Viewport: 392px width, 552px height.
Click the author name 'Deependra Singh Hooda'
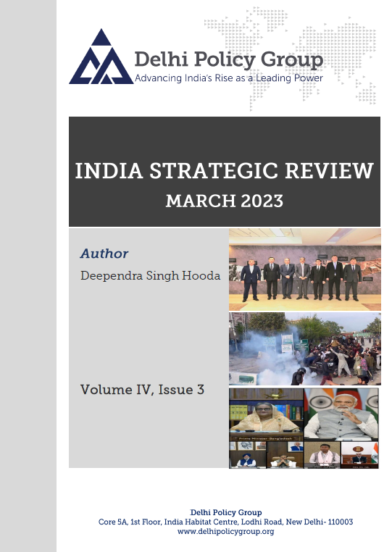coord(151,276)
